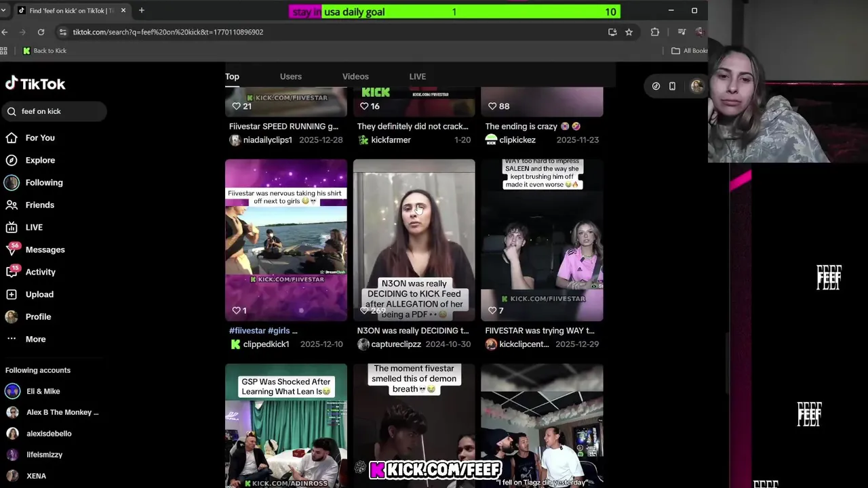
Task: Click Upload plus icon
Action: (12, 294)
